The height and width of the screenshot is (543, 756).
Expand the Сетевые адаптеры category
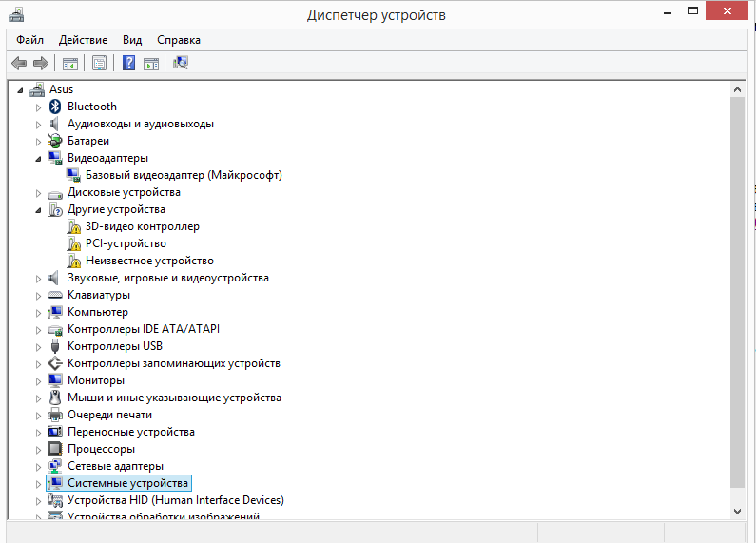39,466
